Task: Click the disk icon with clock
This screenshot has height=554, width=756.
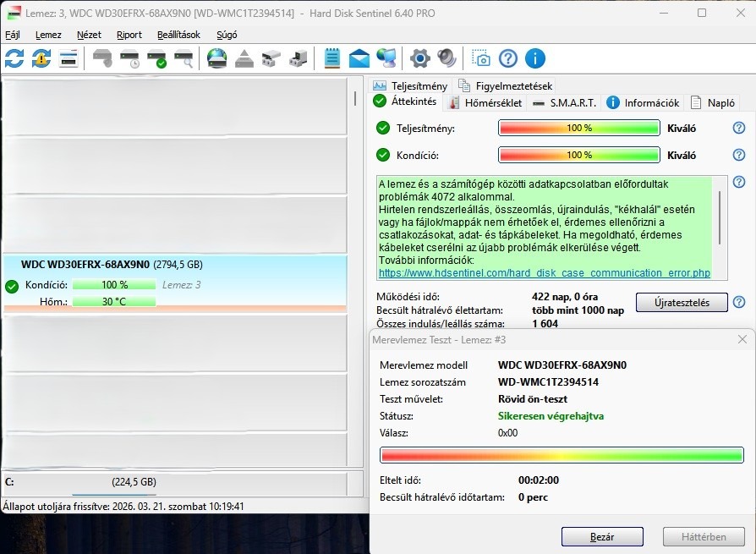Action: tap(129, 58)
